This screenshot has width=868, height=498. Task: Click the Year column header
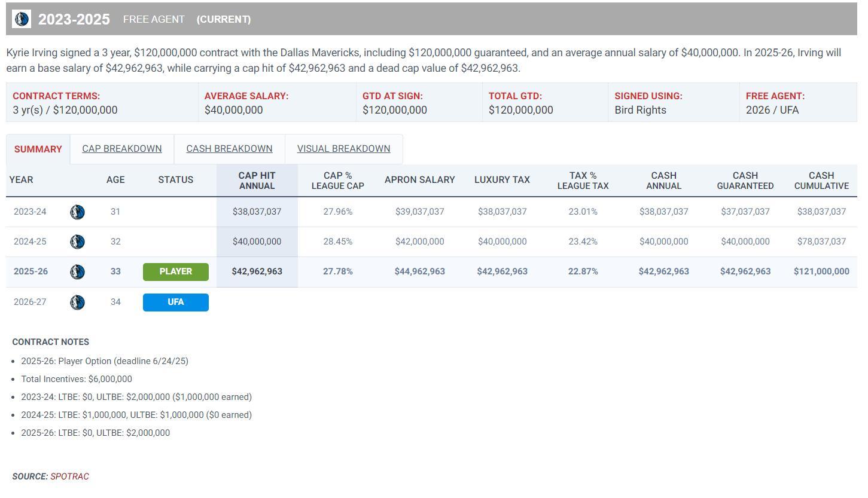click(x=21, y=180)
